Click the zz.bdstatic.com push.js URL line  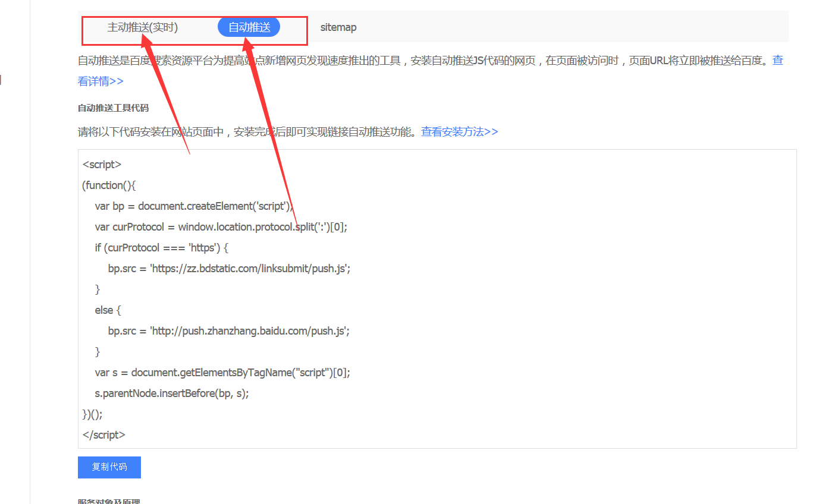229,269
